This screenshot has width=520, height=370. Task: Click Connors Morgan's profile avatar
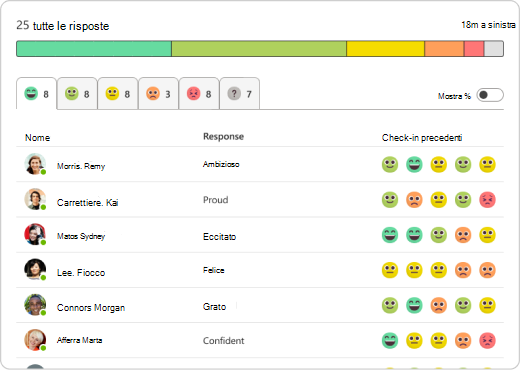point(35,305)
